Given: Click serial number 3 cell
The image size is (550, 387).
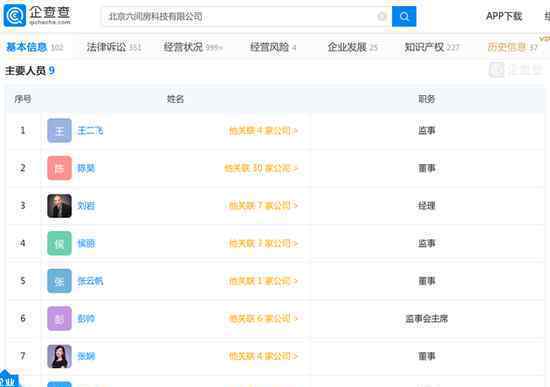Looking at the screenshot, I should [x=23, y=206].
